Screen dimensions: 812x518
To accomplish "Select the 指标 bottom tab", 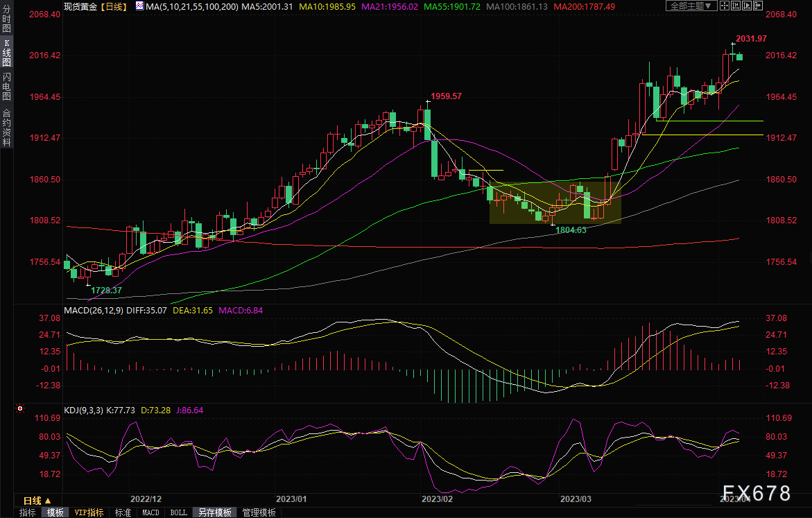I will tap(28, 512).
